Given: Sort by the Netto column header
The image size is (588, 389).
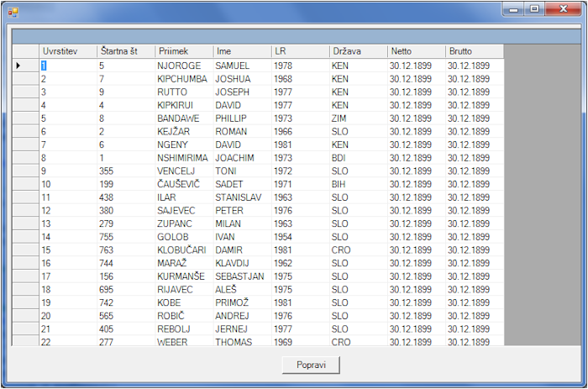Looking at the screenshot, I should 416,51.
